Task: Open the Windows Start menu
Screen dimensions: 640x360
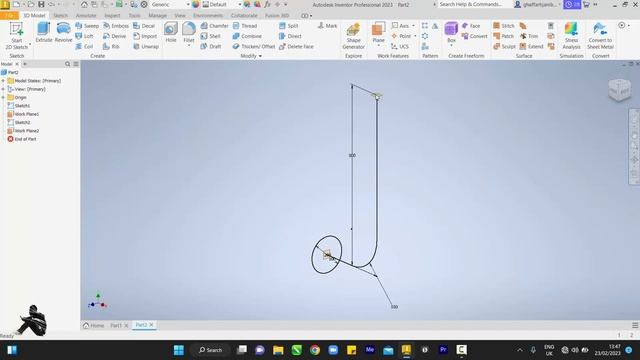Action: point(179,350)
